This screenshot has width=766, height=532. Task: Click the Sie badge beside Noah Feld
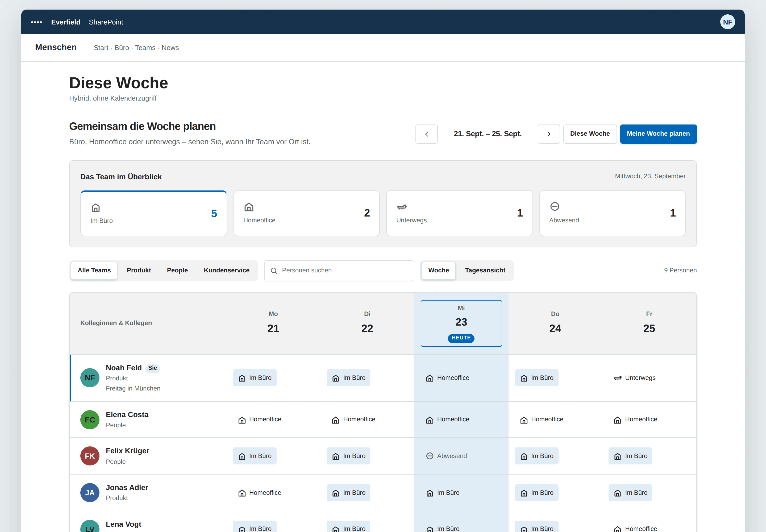point(152,368)
